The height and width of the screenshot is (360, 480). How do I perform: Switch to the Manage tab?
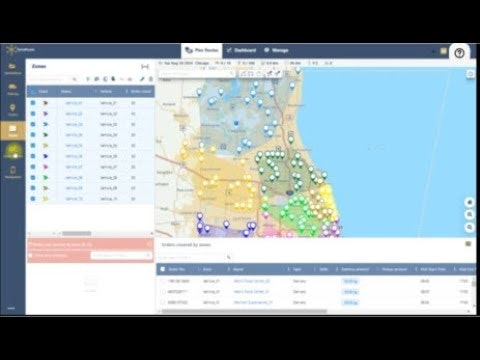click(x=276, y=50)
